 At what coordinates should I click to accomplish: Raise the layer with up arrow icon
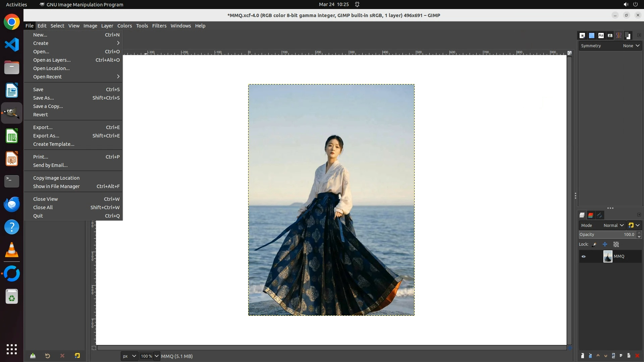tap(598, 356)
